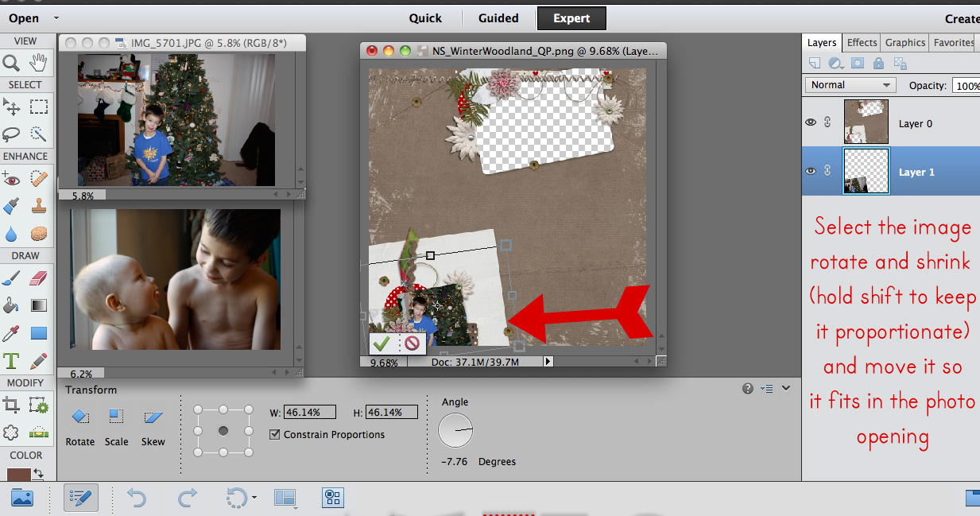Click the Guided mode button
Image resolution: width=980 pixels, height=516 pixels.
click(x=498, y=18)
